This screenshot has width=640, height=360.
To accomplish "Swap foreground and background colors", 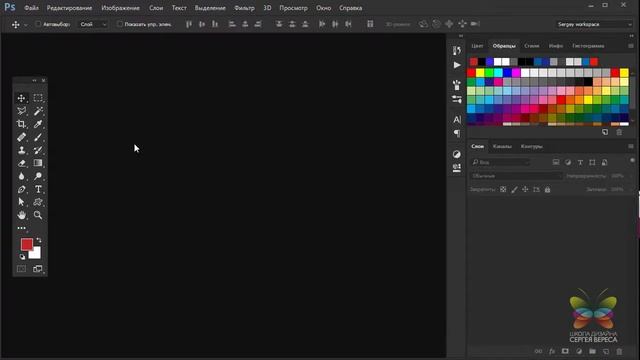I will [39, 240].
